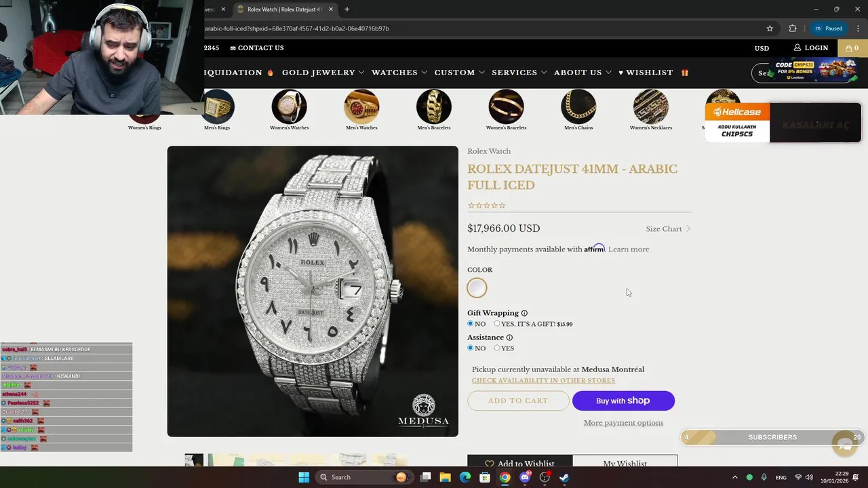Click the microphone tray icon
Screen dimensions: 868x488
click(x=764, y=477)
